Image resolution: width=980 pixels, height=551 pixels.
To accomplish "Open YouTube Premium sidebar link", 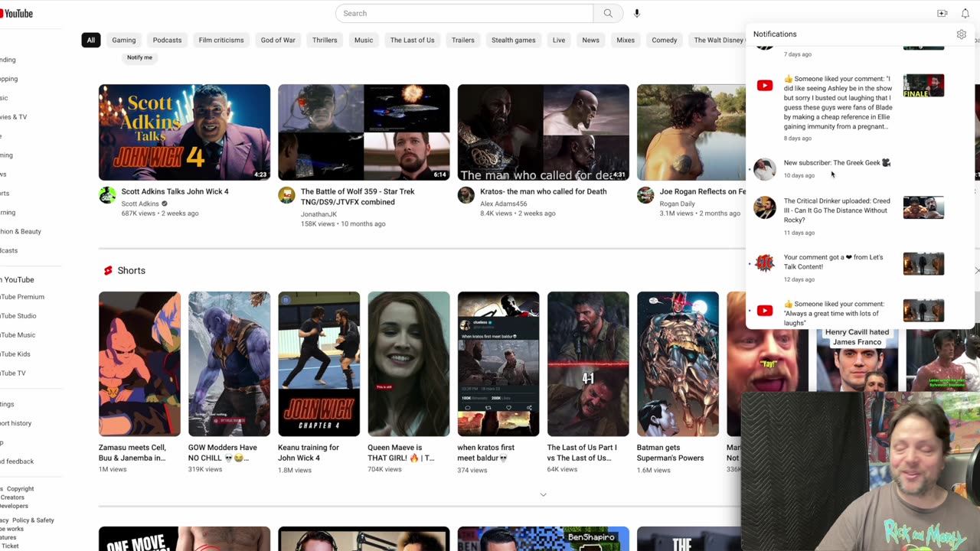I will click(22, 297).
